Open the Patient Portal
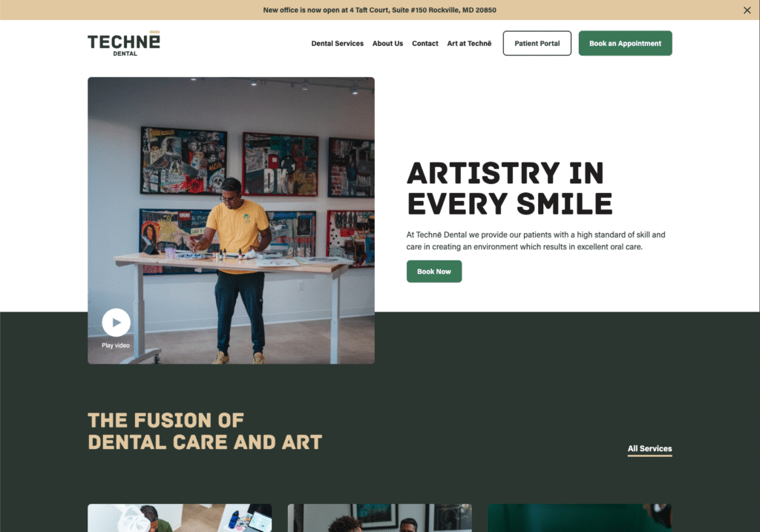The image size is (760, 532). [537, 44]
